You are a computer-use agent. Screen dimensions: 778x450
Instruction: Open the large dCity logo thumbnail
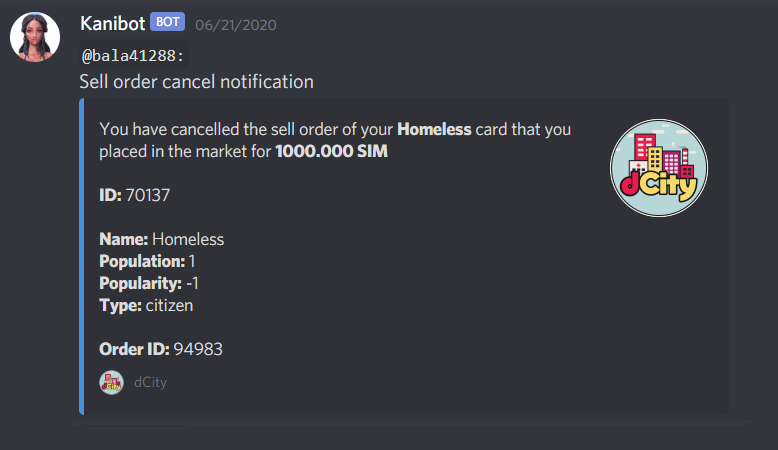658,168
